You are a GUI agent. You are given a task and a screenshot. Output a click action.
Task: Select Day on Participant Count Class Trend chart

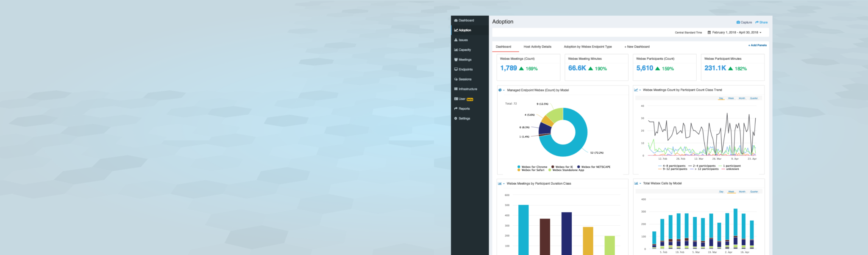(x=721, y=98)
